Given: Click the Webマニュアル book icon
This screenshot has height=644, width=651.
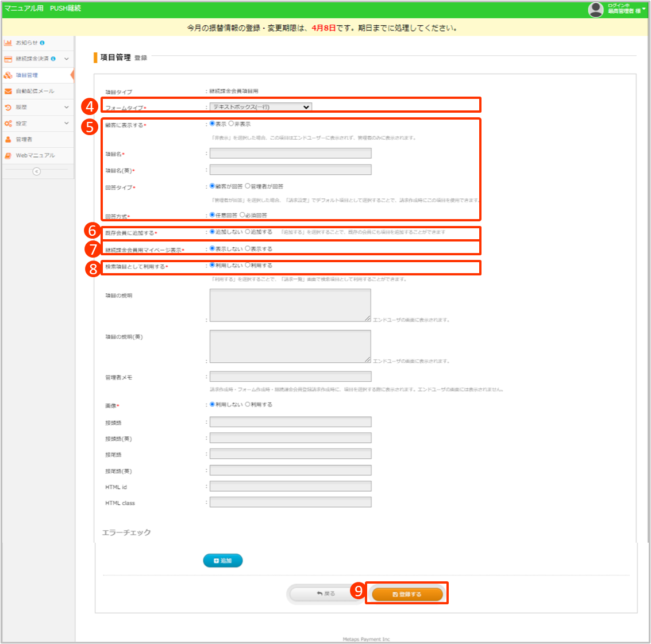Looking at the screenshot, I should coord(8,155).
